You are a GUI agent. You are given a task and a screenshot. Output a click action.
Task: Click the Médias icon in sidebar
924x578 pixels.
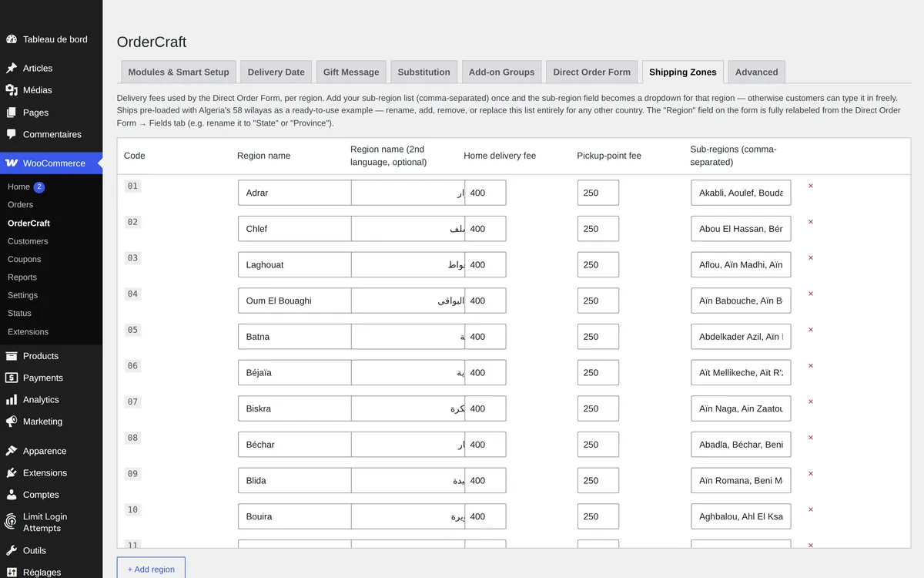12,90
